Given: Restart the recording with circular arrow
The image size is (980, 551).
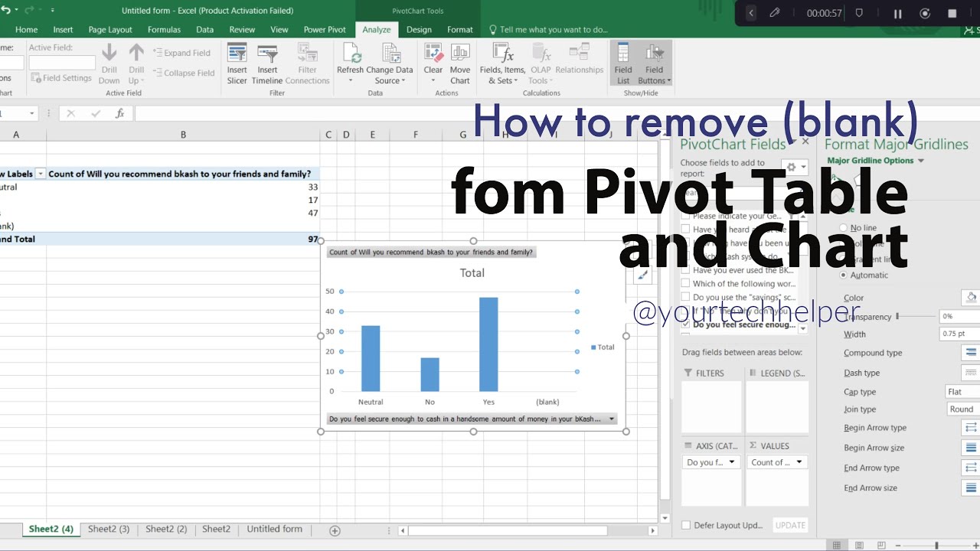Looking at the screenshot, I should point(925,14).
